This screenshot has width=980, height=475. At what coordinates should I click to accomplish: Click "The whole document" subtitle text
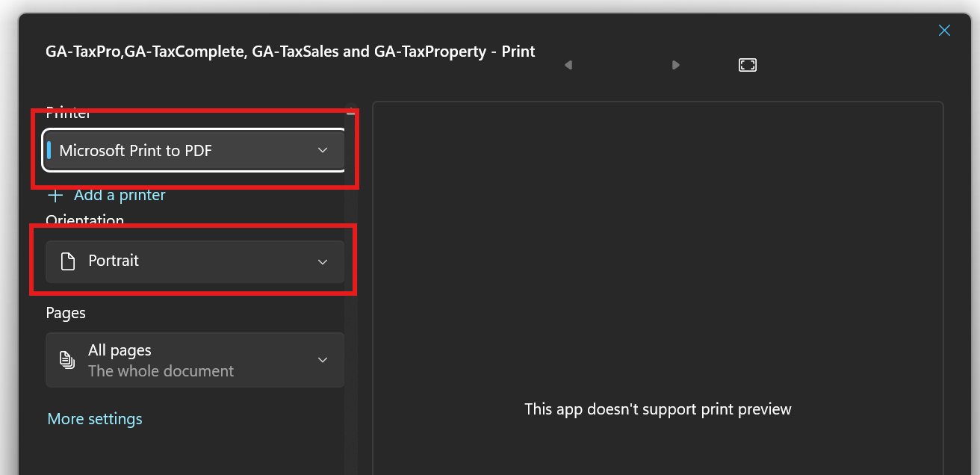click(x=161, y=371)
